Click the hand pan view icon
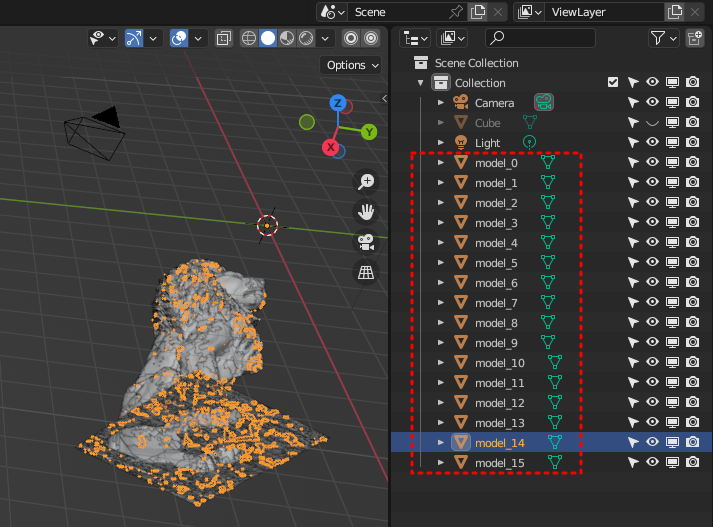The image size is (713, 527). [x=367, y=211]
